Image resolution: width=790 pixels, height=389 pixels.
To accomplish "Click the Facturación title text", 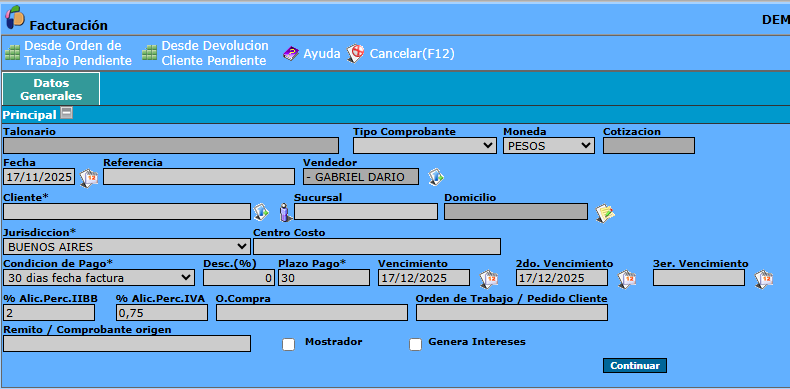I will coord(69,25).
